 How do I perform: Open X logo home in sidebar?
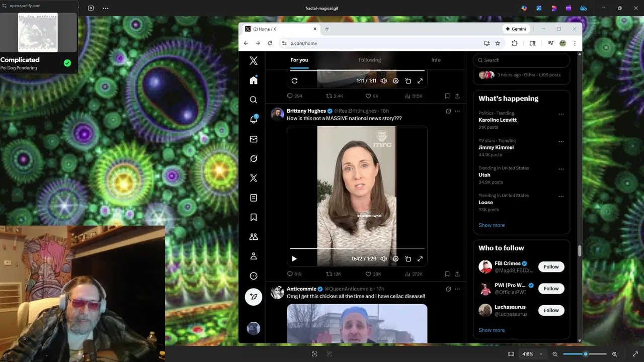click(x=254, y=61)
